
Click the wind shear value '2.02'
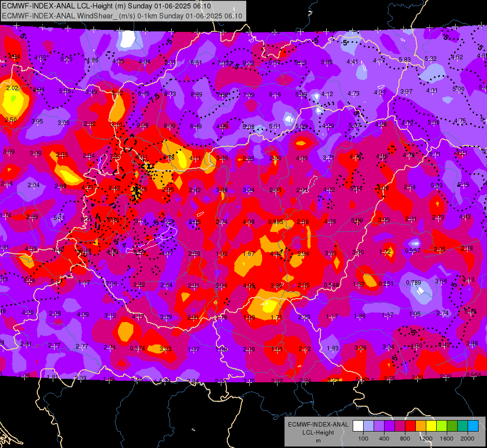tap(12, 88)
